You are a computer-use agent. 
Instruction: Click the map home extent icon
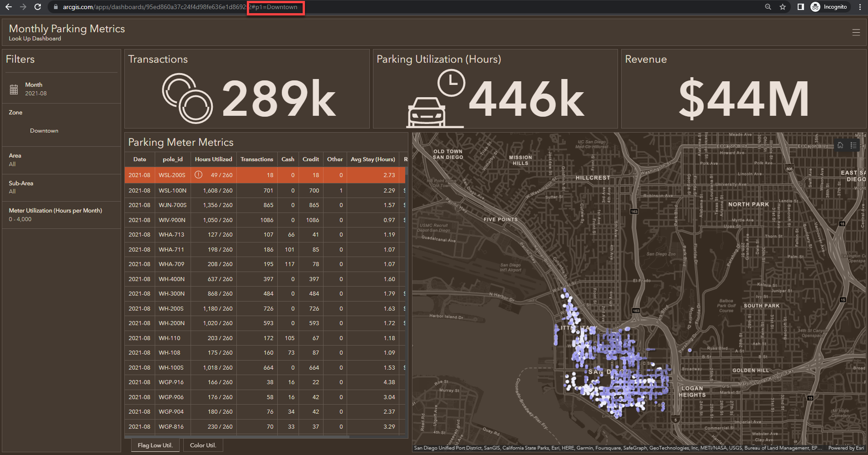(840, 145)
